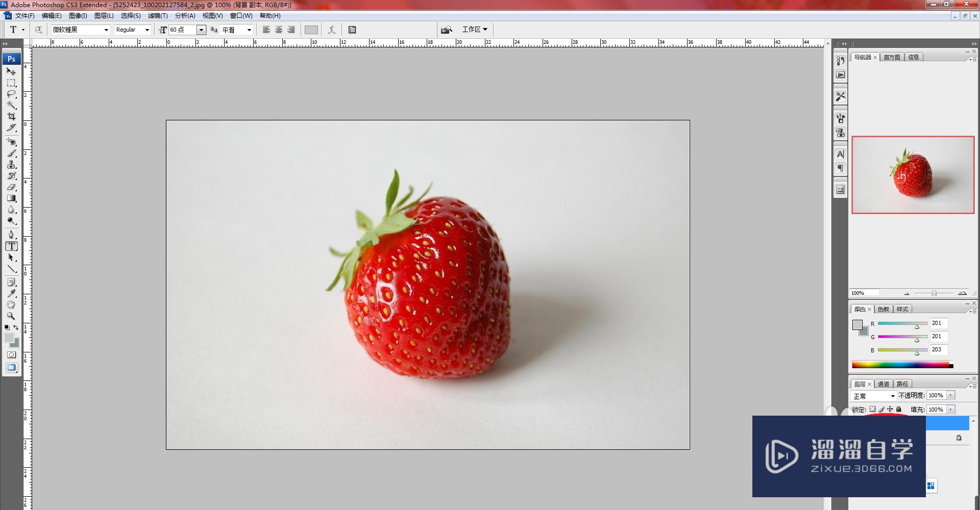
Task: Open Adobe Bridge from options bar
Action: [447, 30]
